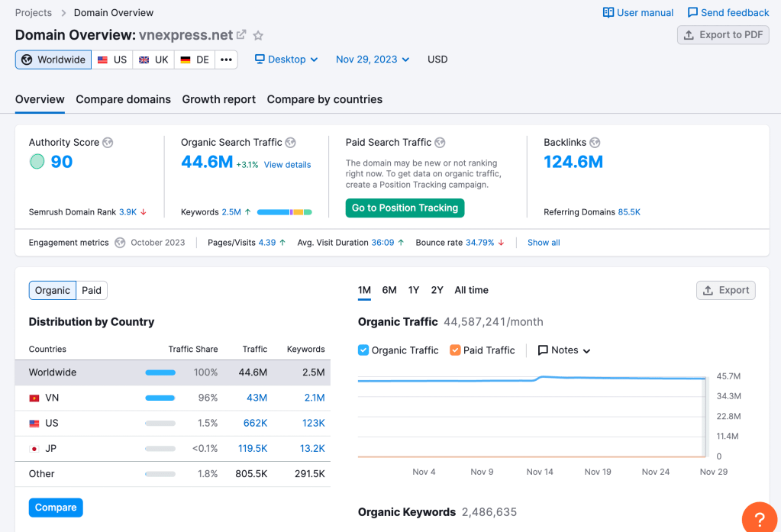Open the Desktop device dropdown
The height and width of the screenshot is (532, 781).
coord(286,60)
